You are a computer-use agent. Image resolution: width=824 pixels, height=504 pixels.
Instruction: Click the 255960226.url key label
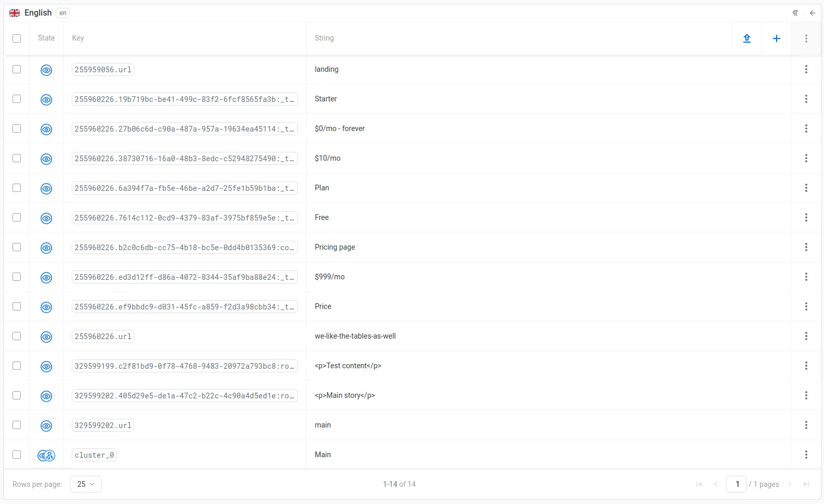(103, 337)
